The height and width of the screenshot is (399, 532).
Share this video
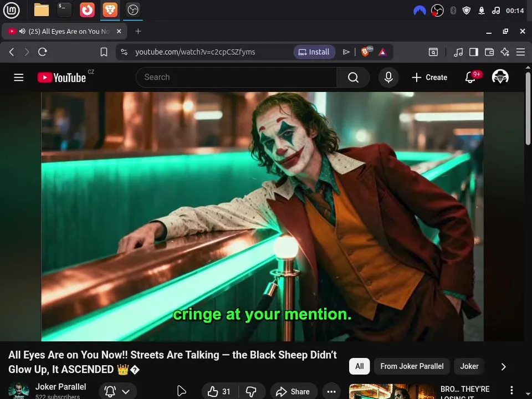point(294,392)
